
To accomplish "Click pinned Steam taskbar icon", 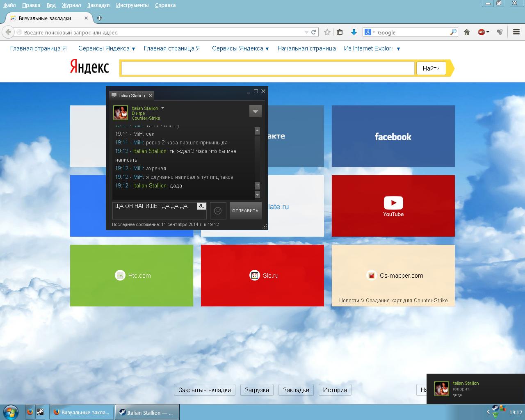I will tap(40, 412).
